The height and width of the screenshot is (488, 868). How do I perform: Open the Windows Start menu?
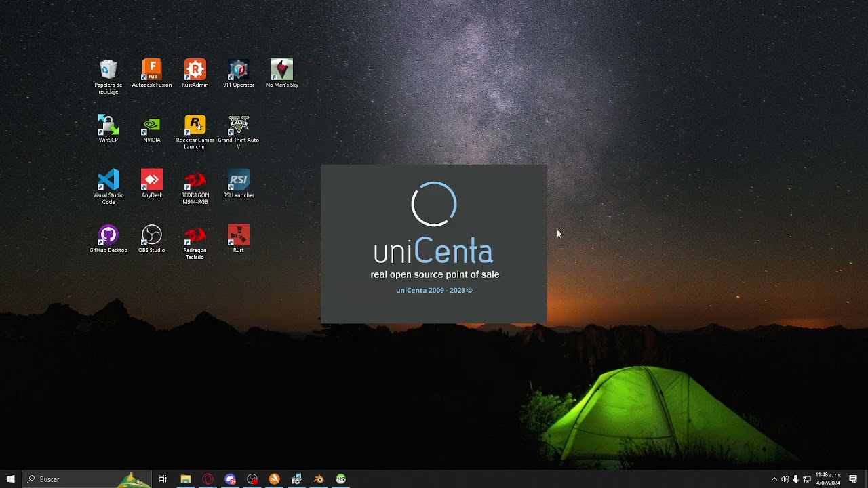point(11,479)
